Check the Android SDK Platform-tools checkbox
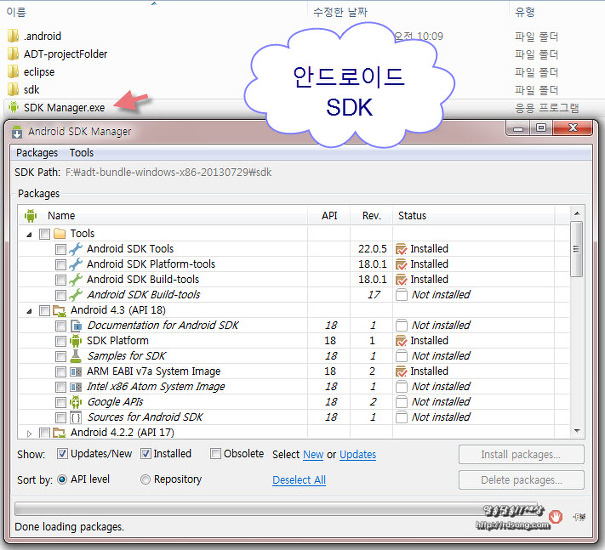The height and width of the screenshot is (550, 605). pos(61,265)
